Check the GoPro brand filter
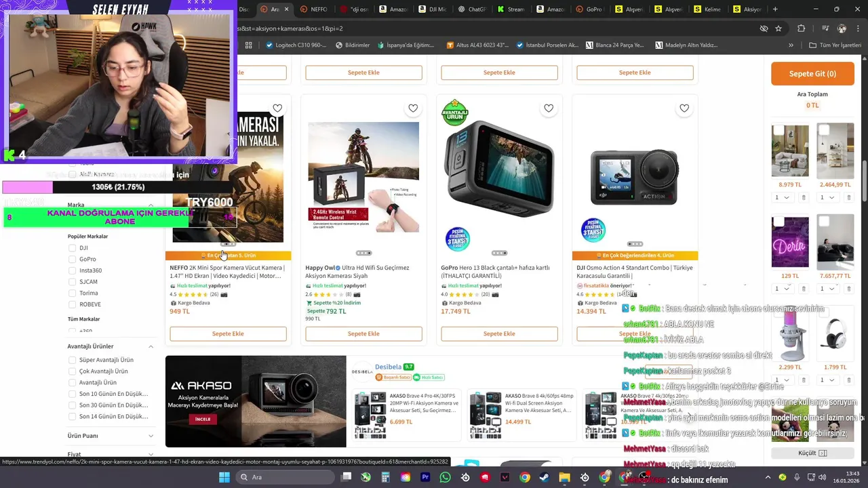Viewport: 868px width, 488px height. 72,259
